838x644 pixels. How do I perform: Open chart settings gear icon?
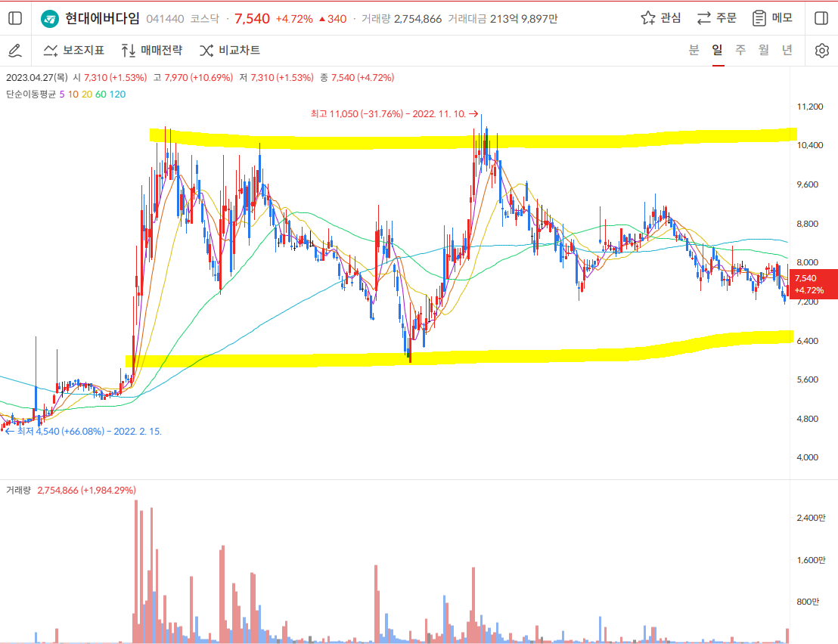pos(822,51)
